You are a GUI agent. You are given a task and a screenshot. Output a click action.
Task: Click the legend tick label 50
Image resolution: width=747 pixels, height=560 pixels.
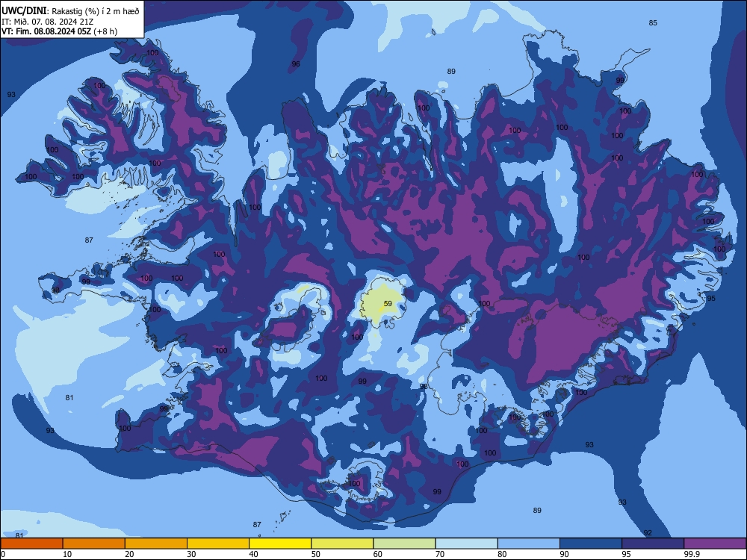316,554
